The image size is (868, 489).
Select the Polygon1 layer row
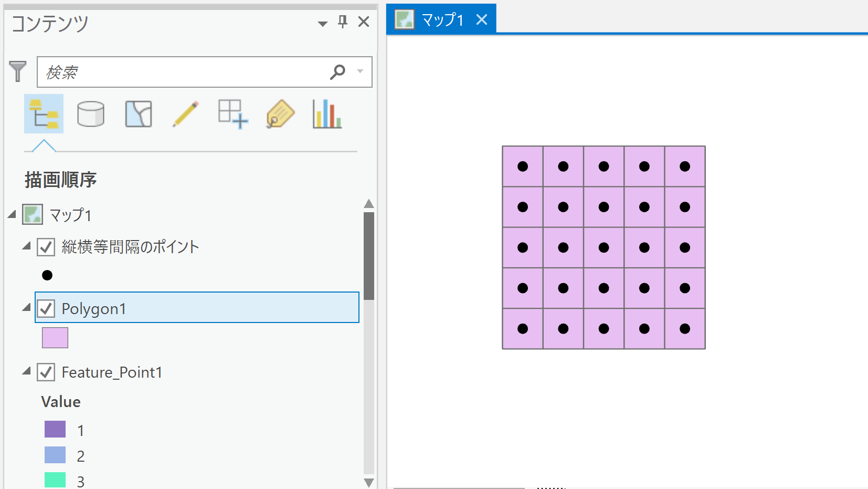tap(197, 307)
